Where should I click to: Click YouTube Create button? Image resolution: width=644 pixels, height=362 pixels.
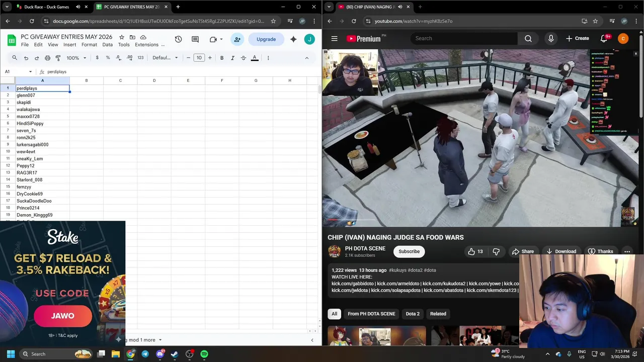[577, 39]
